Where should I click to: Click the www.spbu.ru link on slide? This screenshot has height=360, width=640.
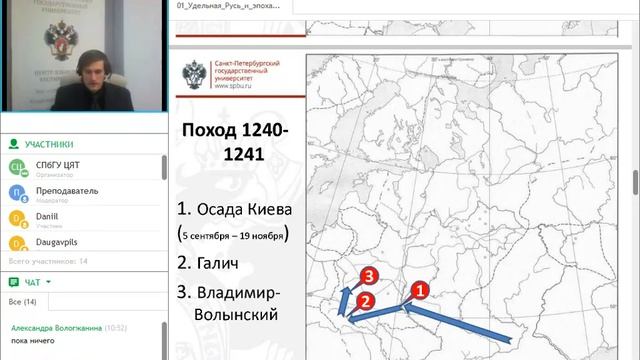coord(233,86)
